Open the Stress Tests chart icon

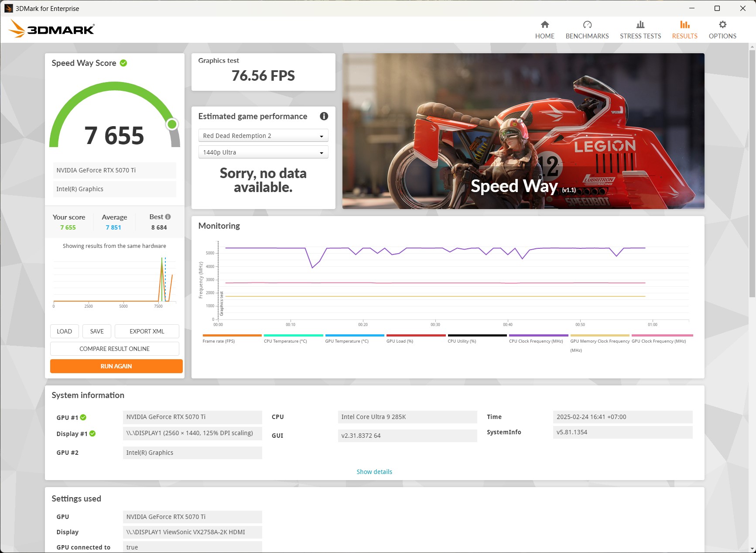click(x=640, y=25)
